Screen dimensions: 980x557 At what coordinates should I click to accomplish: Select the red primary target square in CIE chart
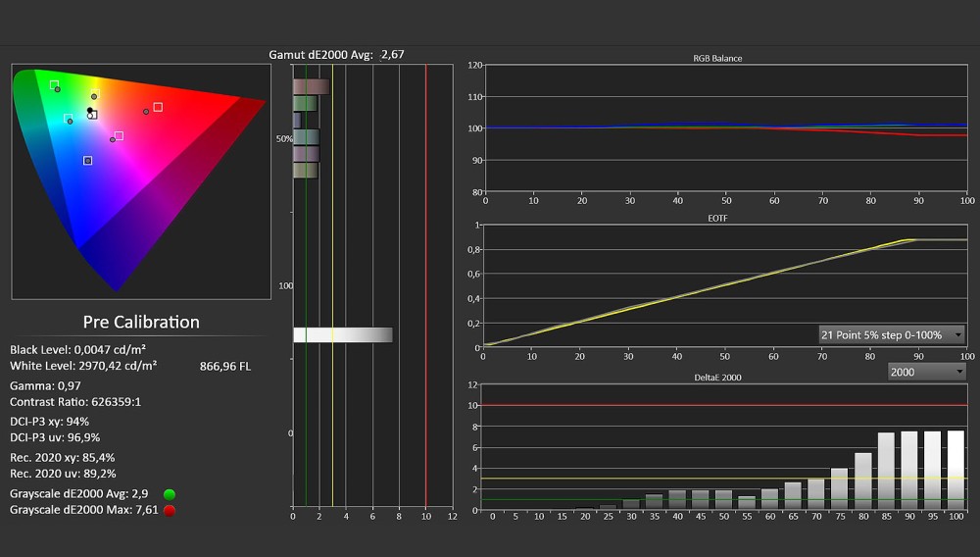pos(158,107)
